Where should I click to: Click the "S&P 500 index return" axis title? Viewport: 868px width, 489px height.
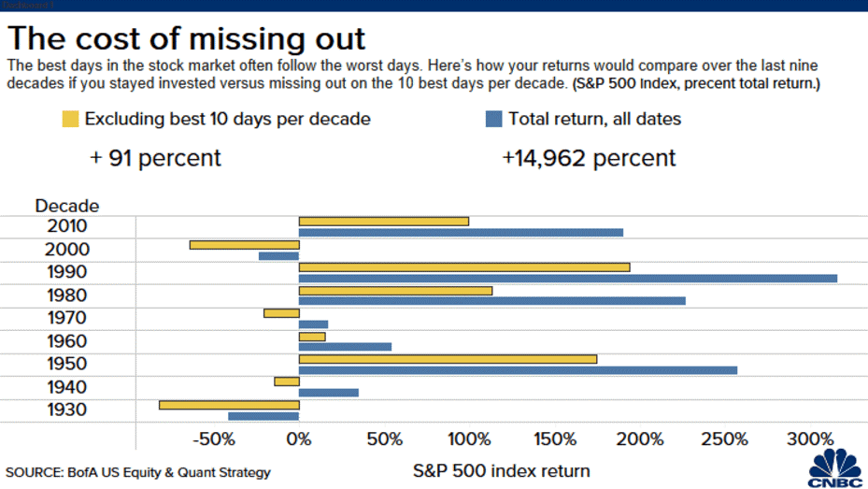[x=502, y=471]
